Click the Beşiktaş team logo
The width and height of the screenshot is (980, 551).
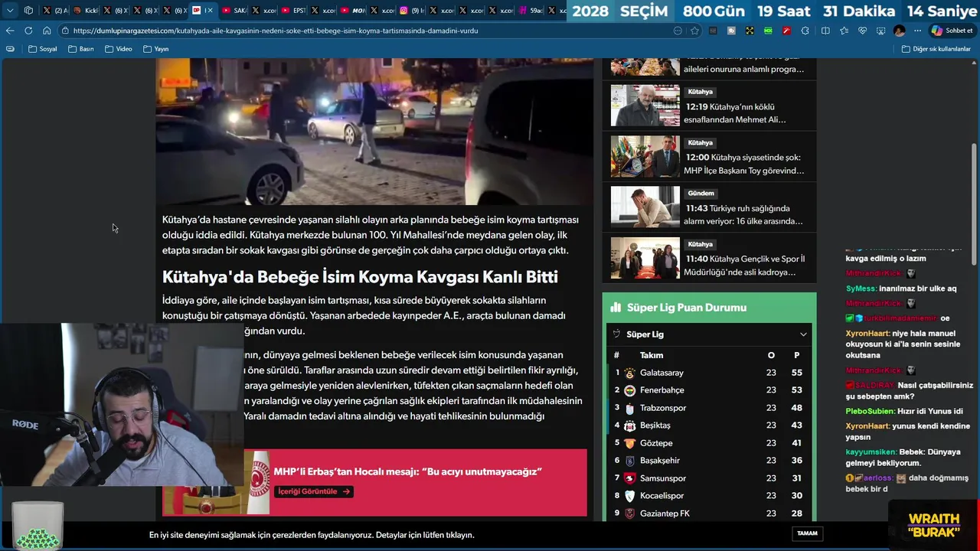629,425
